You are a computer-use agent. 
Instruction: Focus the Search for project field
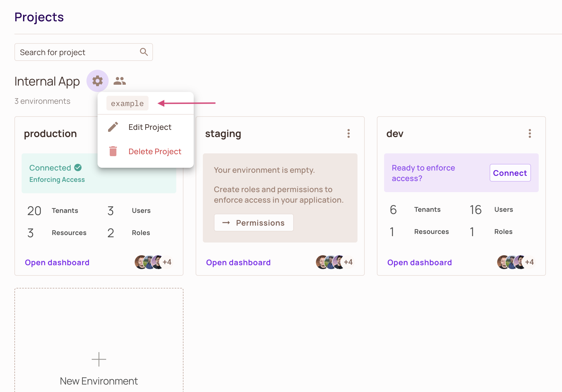[x=78, y=52]
